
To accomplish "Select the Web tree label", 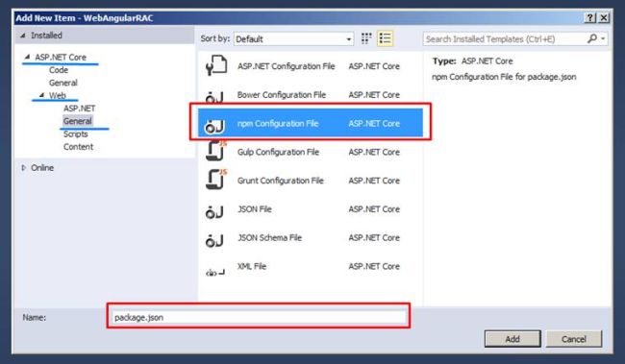I will click(x=58, y=96).
